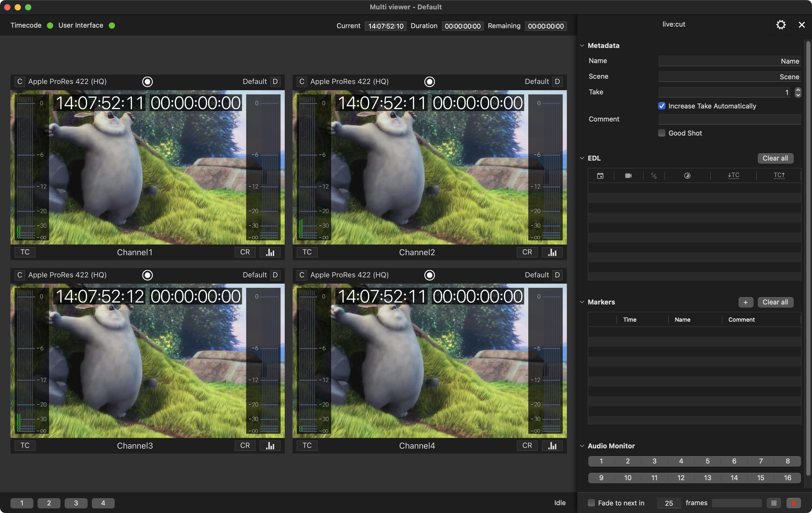Viewport: 812px width, 513px height.
Task: Check the Good Shot checkbox
Action: 662,133
